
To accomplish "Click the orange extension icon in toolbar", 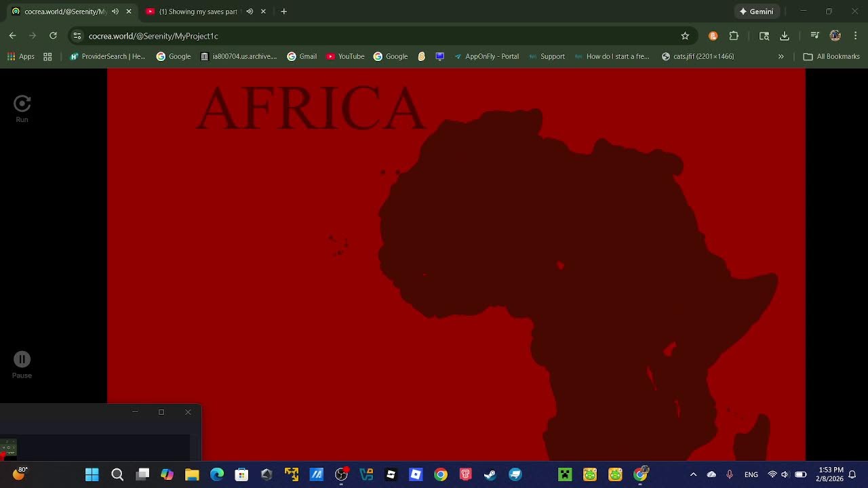I will pos(713,36).
